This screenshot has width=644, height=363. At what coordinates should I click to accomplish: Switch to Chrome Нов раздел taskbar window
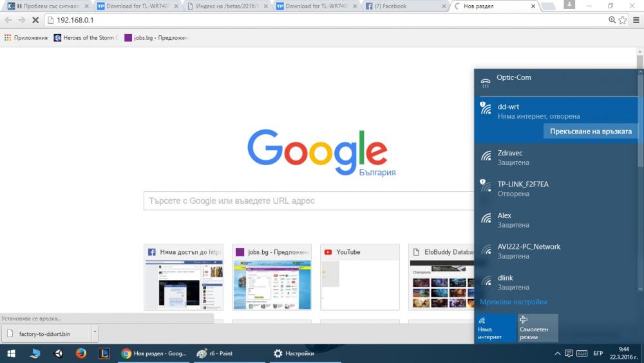[154, 353]
